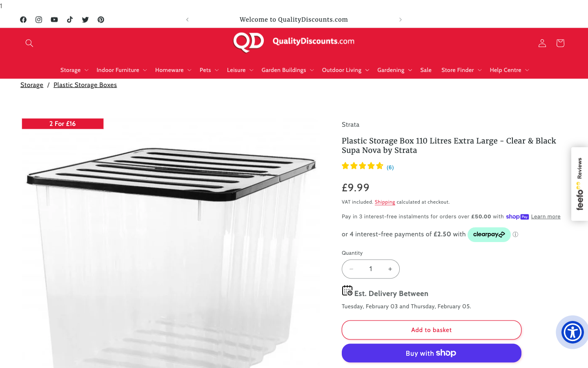Image resolution: width=588 pixels, height=368 pixels.
Task: Click the accessibility widget button
Action: pyautogui.click(x=572, y=332)
